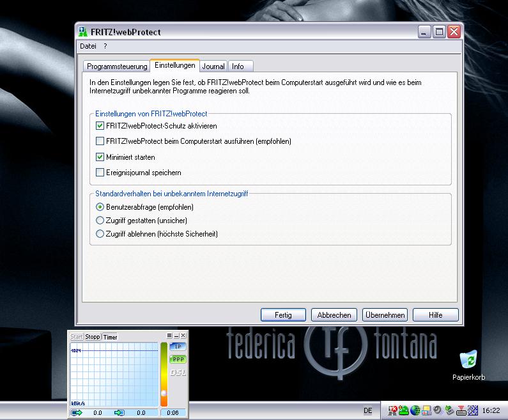Click the safely remove hardware tray icon

coord(449,410)
